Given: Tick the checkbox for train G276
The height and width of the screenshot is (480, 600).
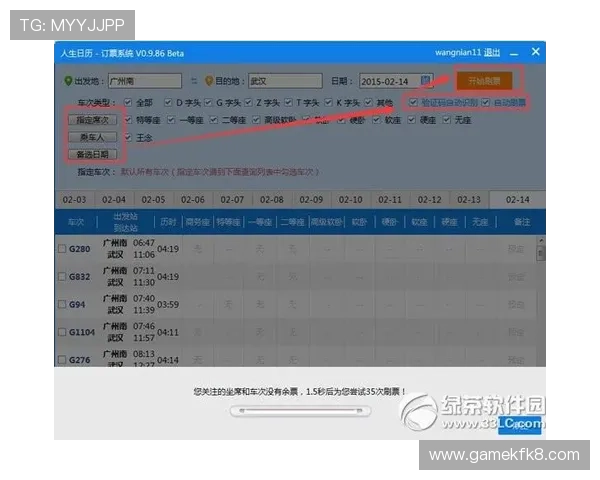Looking at the screenshot, I should (62, 359).
